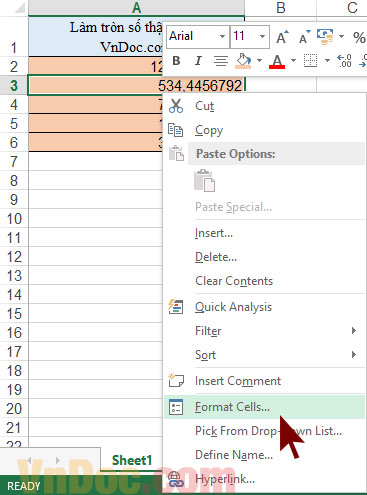Open the font size 11 dropdown

point(262,36)
